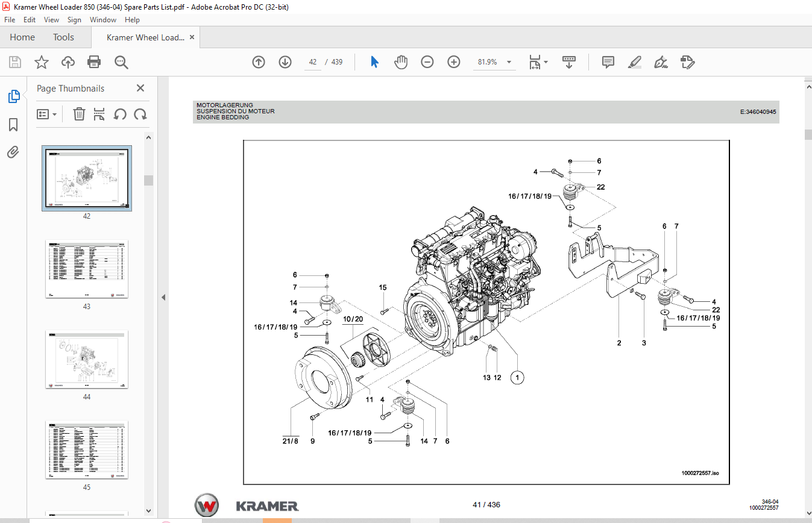The width and height of the screenshot is (812, 523).
Task: Click the SUSPENSION DU MOTEUR heading text
Action: pos(236,111)
